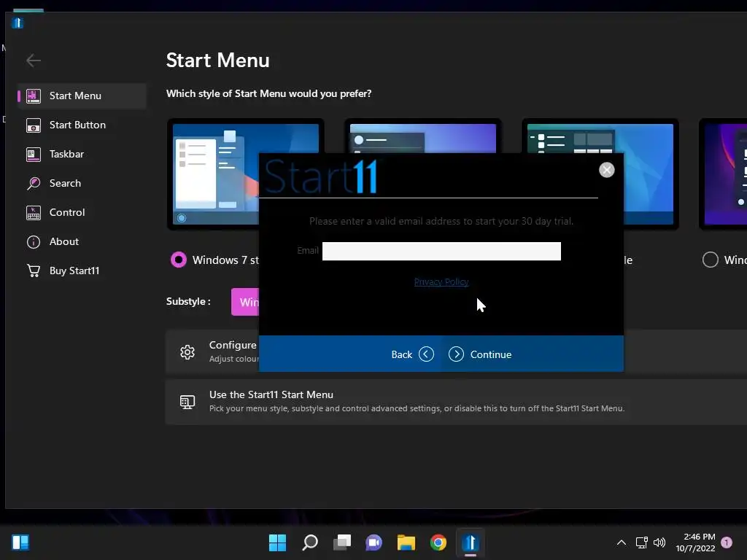Open the Buy Start11 page
Image resolution: width=747 pixels, height=560 pixels.
(x=82, y=271)
